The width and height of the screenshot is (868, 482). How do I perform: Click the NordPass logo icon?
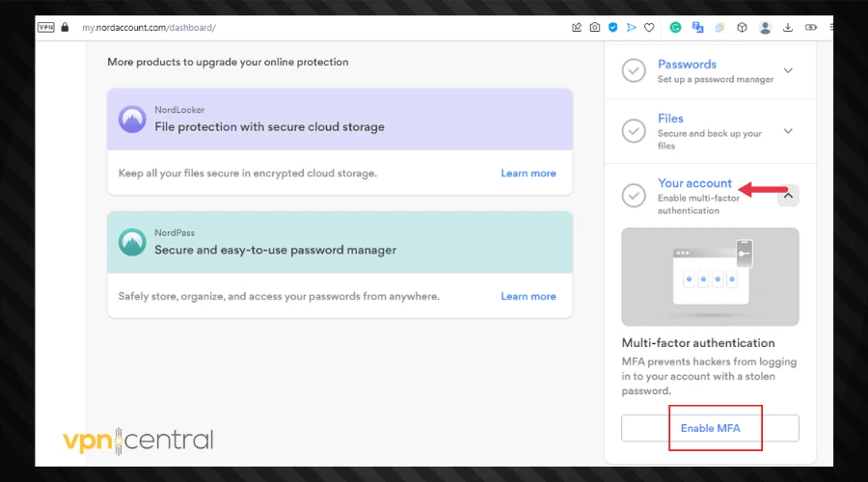coord(132,242)
